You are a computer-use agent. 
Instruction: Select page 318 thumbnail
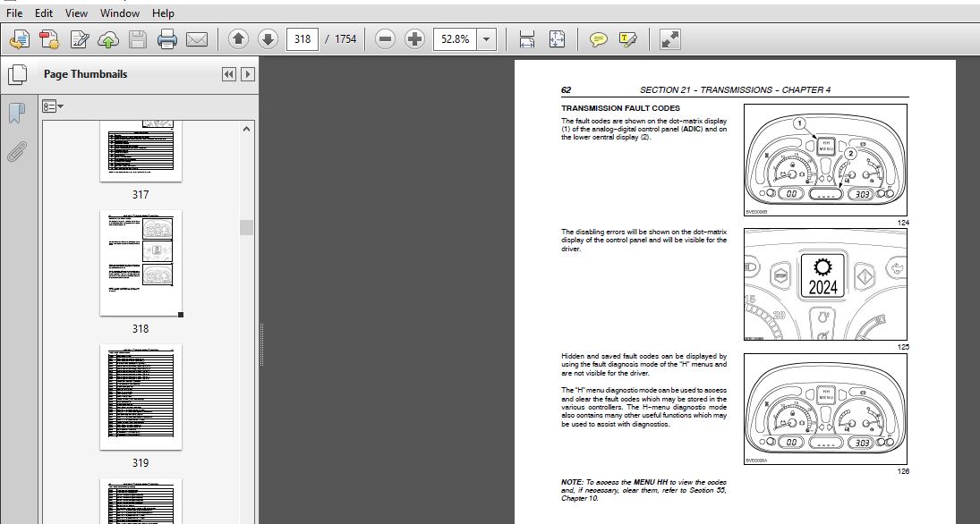(141, 263)
